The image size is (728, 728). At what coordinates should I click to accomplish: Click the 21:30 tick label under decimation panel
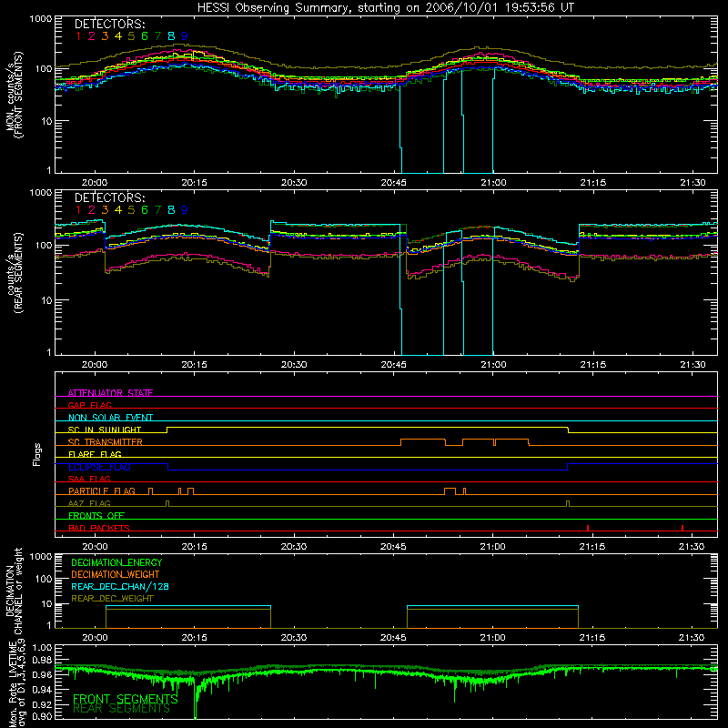click(x=692, y=638)
